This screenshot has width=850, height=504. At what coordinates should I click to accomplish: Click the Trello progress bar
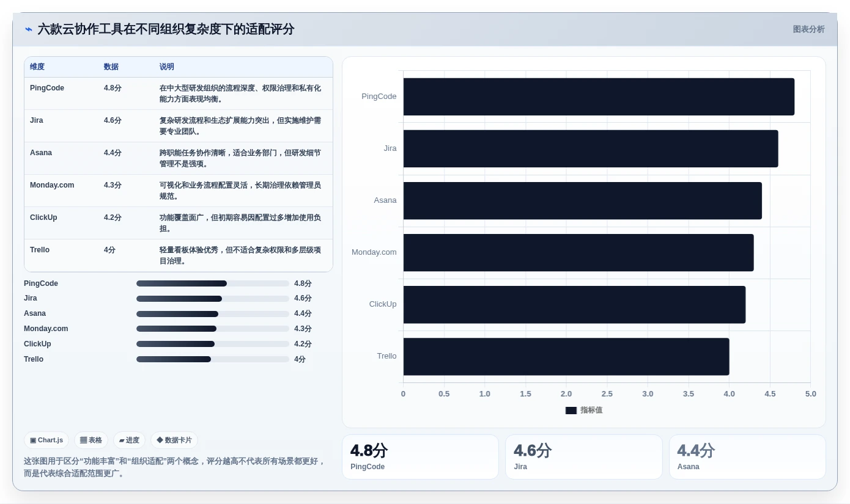tap(213, 359)
